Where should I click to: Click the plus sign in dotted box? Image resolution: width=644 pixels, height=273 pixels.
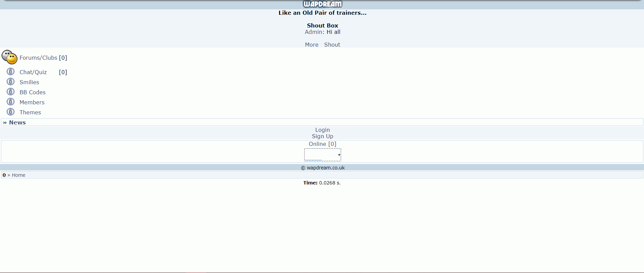pos(339,155)
